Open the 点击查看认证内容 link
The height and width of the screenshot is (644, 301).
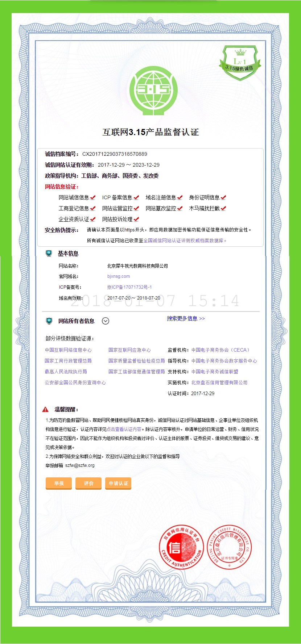124,429
